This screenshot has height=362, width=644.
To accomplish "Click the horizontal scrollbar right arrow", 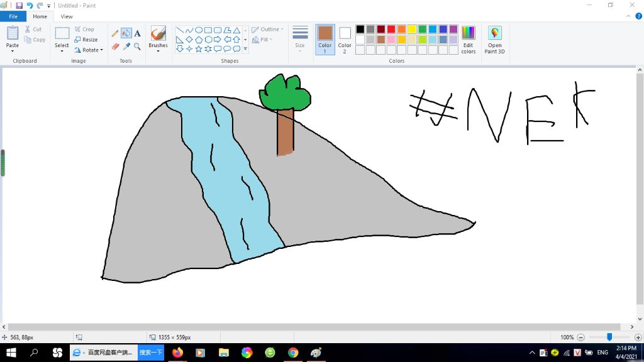I will tap(632, 327).
